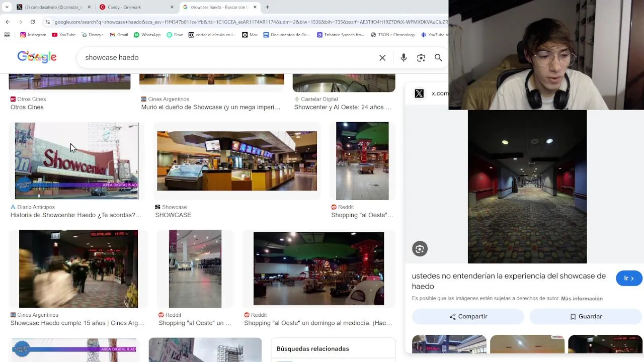The height and width of the screenshot is (362, 644).
Task: Open the x.com source in preview panel
Action: click(431, 94)
